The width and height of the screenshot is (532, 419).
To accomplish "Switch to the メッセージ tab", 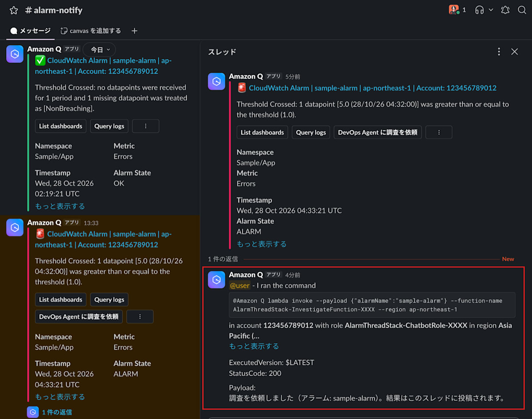I will [x=30, y=31].
